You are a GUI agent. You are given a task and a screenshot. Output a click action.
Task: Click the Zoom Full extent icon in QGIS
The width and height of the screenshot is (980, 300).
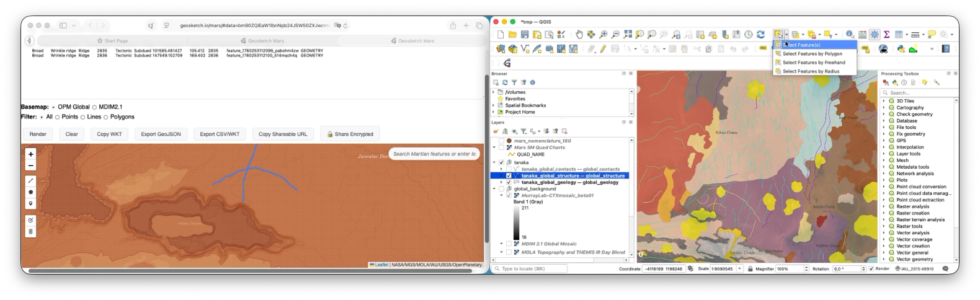[x=628, y=35]
